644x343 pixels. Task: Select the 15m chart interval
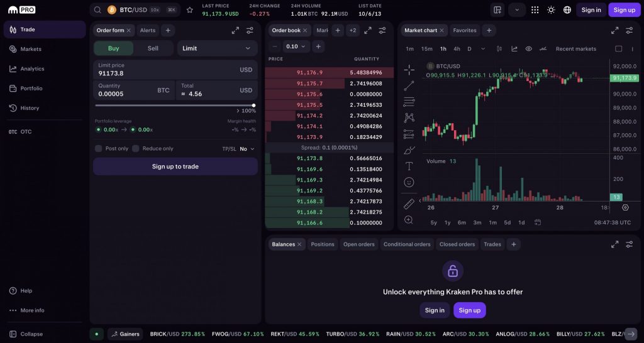[x=427, y=49]
